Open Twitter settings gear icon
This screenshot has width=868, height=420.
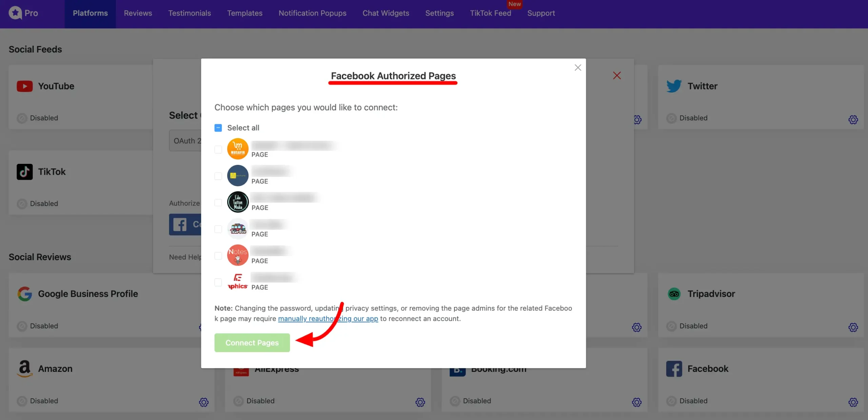coord(853,119)
